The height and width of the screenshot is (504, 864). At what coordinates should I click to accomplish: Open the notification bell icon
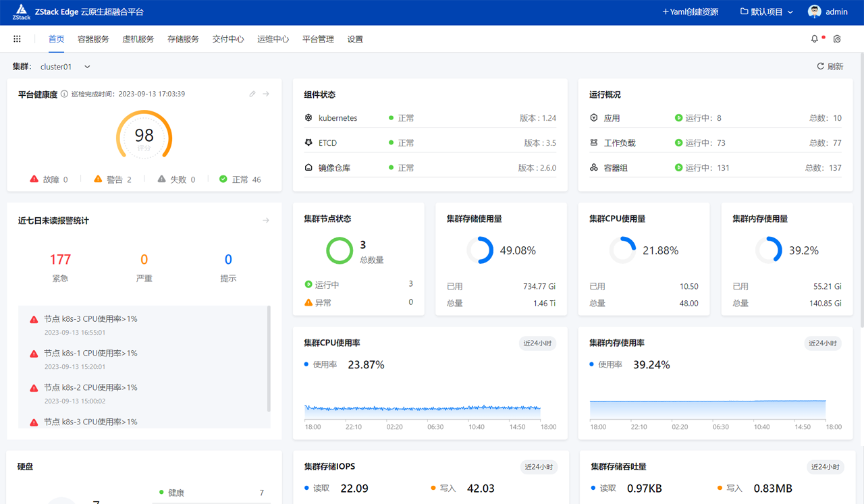815,39
